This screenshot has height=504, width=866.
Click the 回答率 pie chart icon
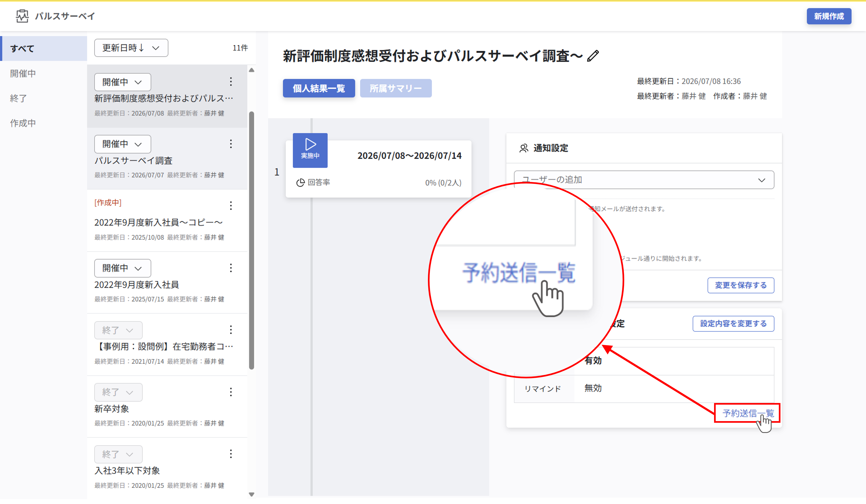pyautogui.click(x=300, y=182)
